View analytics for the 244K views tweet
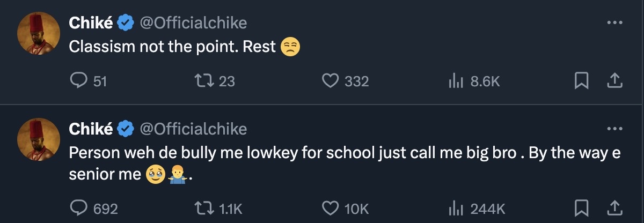Screen dimensions: 644x223 pos(456,209)
